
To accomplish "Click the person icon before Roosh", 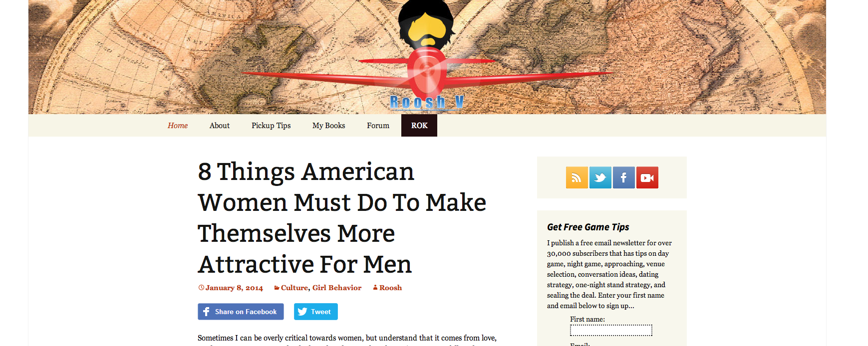I will click(375, 288).
